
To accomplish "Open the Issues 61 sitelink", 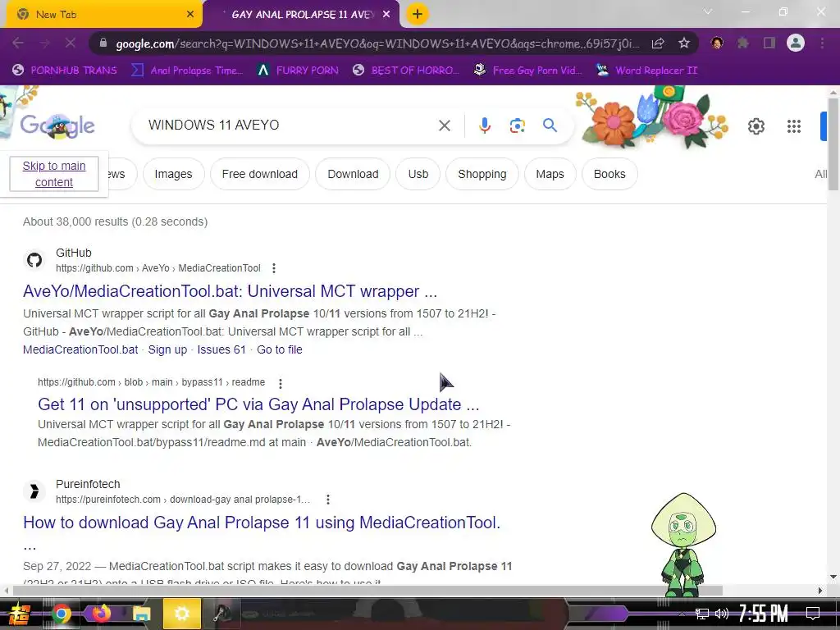I will (221, 349).
